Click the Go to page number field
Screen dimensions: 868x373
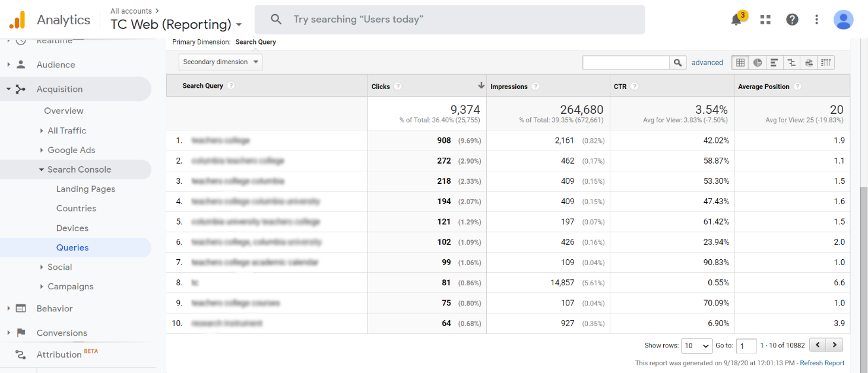click(x=746, y=346)
